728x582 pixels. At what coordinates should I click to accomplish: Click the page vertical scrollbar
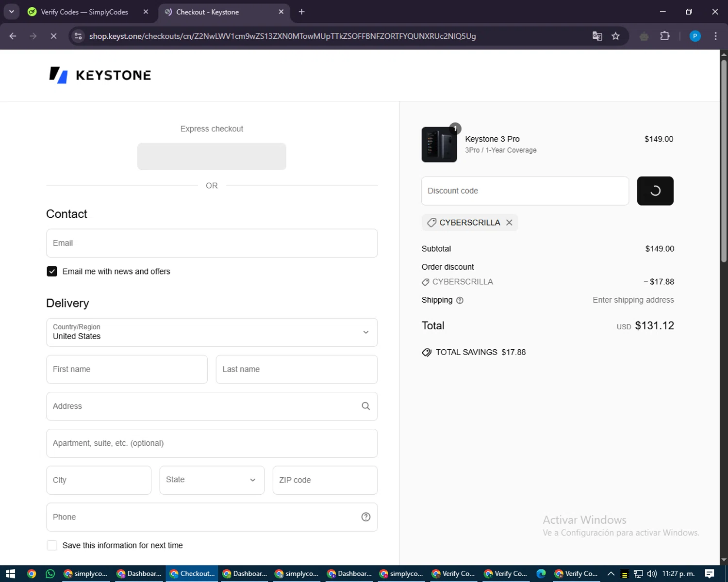[x=724, y=160]
